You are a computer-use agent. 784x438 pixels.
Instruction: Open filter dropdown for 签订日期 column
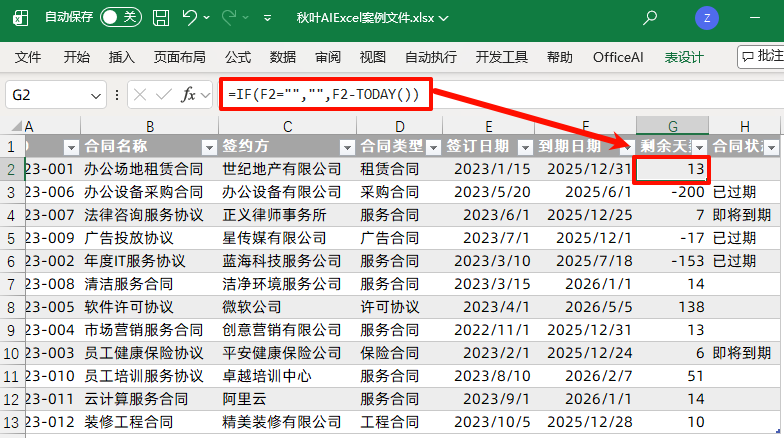click(x=524, y=147)
